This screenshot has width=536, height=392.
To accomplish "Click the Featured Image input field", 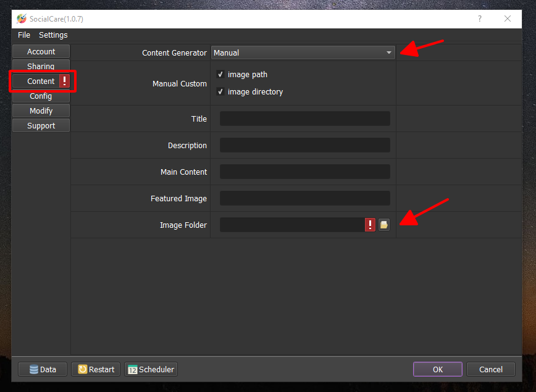I will 305,198.
